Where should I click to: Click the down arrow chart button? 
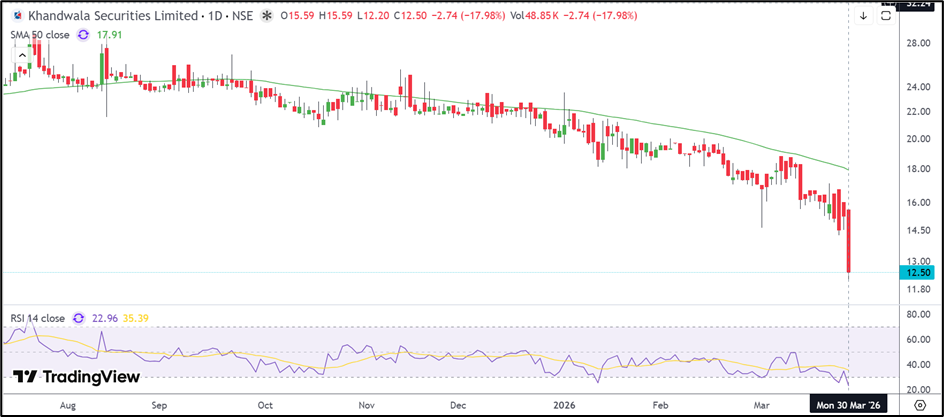pyautogui.click(x=863, y=16)
